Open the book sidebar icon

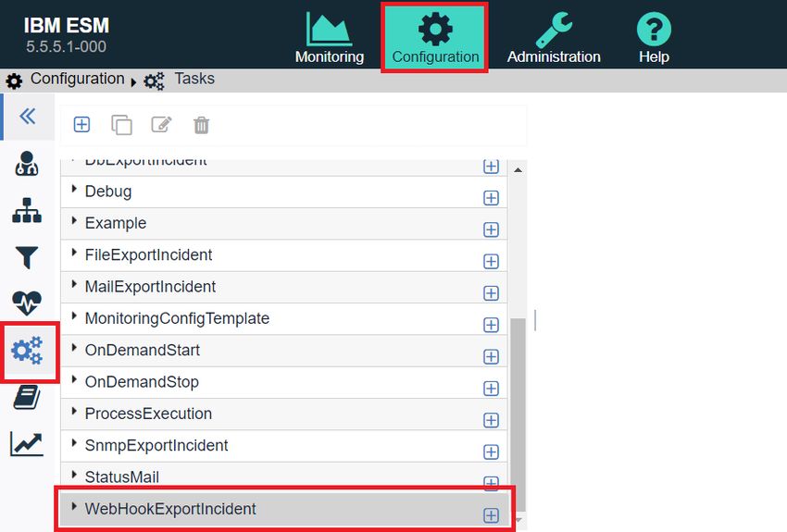coord(27,398)
